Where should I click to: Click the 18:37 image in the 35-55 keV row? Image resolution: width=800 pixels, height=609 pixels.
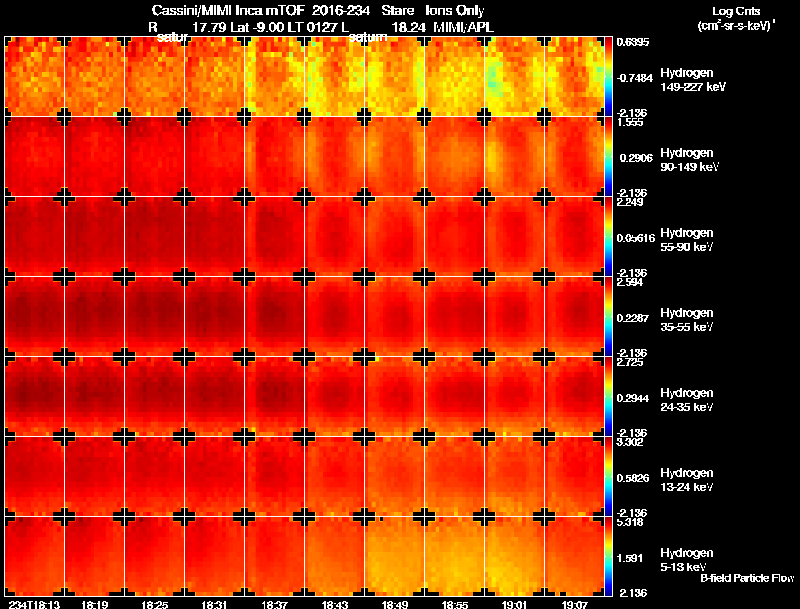click(274, 317)
